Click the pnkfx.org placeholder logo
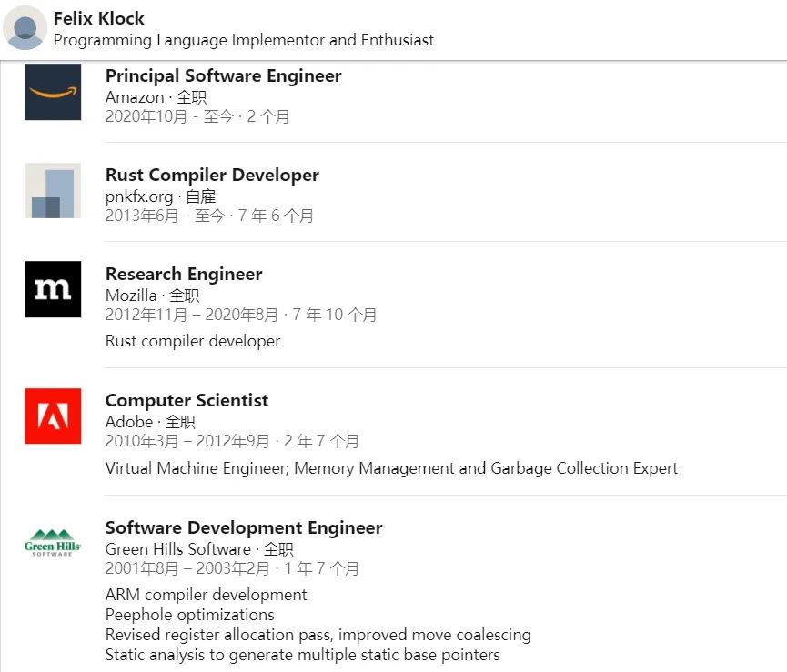 click(x=53, y=191)
